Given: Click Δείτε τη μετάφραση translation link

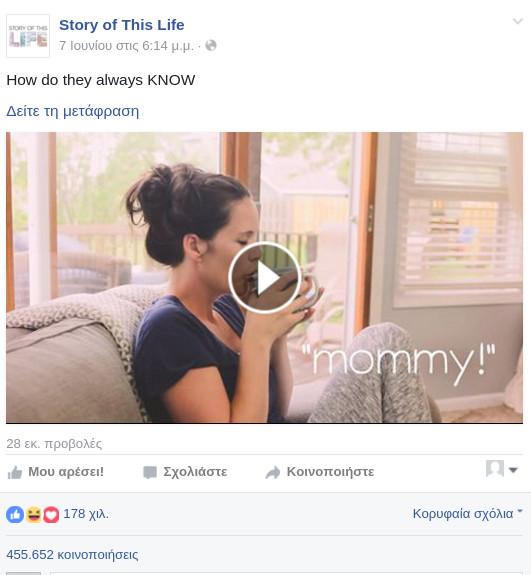Looking at the screenshot, I should [x=73, y=111].
